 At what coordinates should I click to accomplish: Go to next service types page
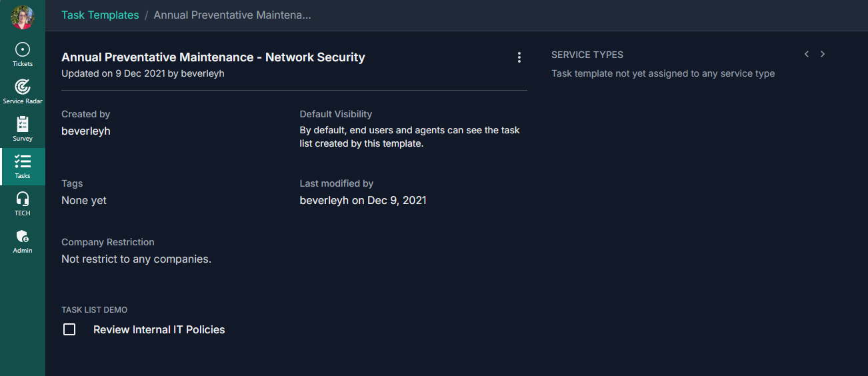(x=823, y=55)
